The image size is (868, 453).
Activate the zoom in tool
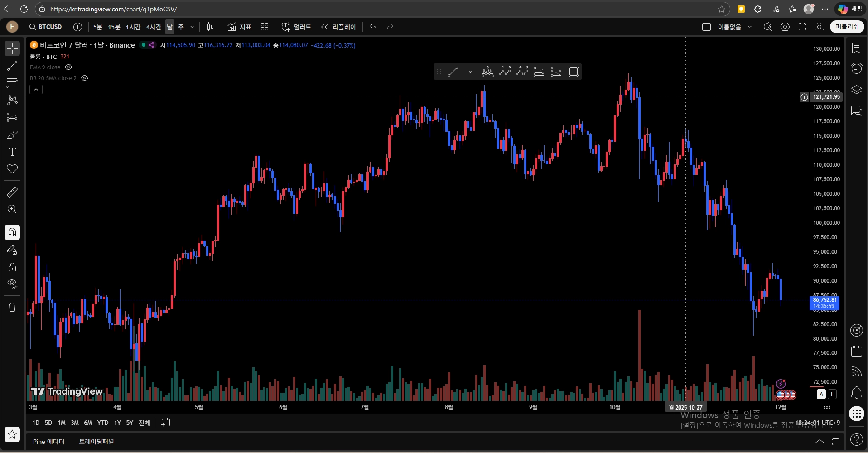(12, 209)
